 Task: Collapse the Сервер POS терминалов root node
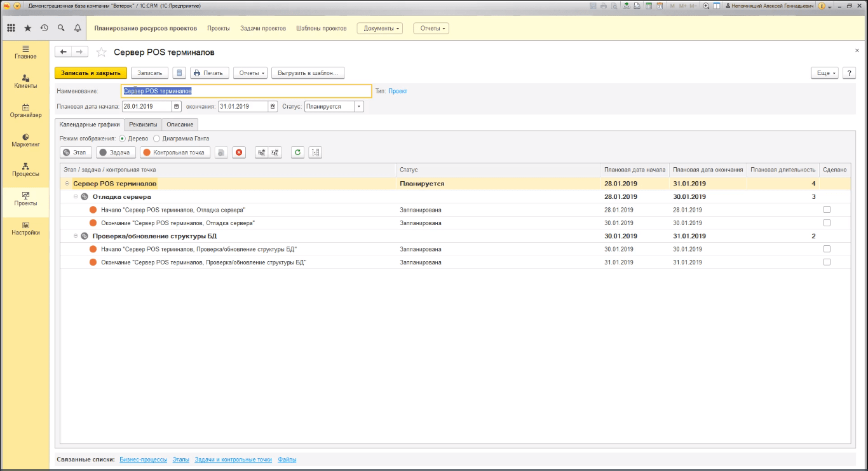[x=67, y=184]
